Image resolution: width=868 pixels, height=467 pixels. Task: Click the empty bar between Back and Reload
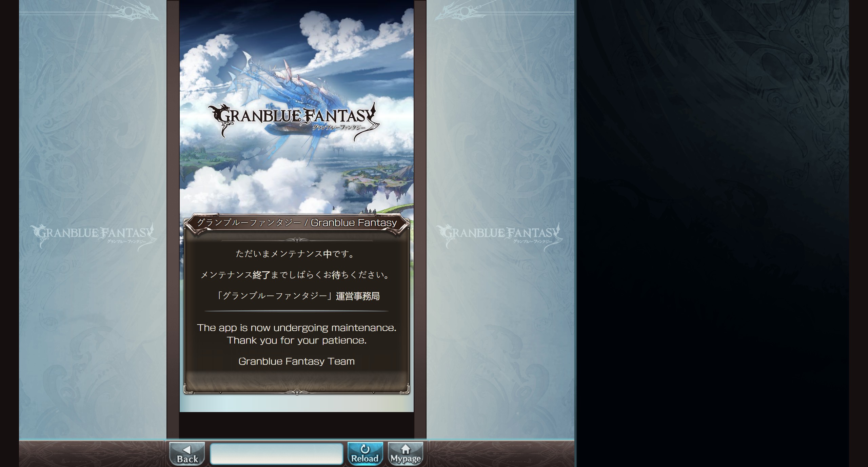pos(276,453)
